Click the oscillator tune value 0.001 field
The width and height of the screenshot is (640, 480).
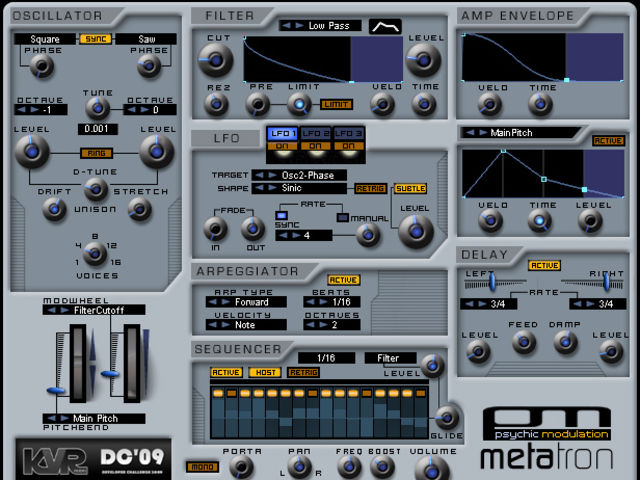pos(98,129)
